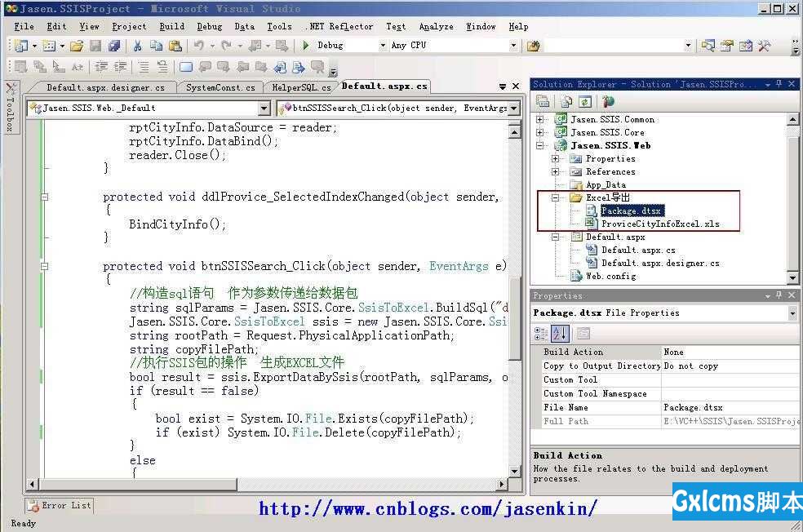Expand the Properties folder node
The image size is (803, 532).
[556, 159]
